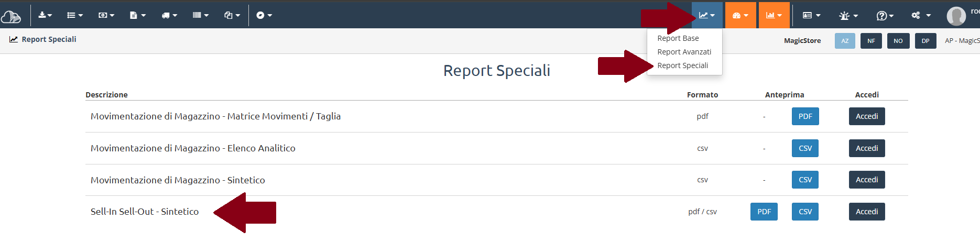Toggle the AZ store filter button

[845, 41]
